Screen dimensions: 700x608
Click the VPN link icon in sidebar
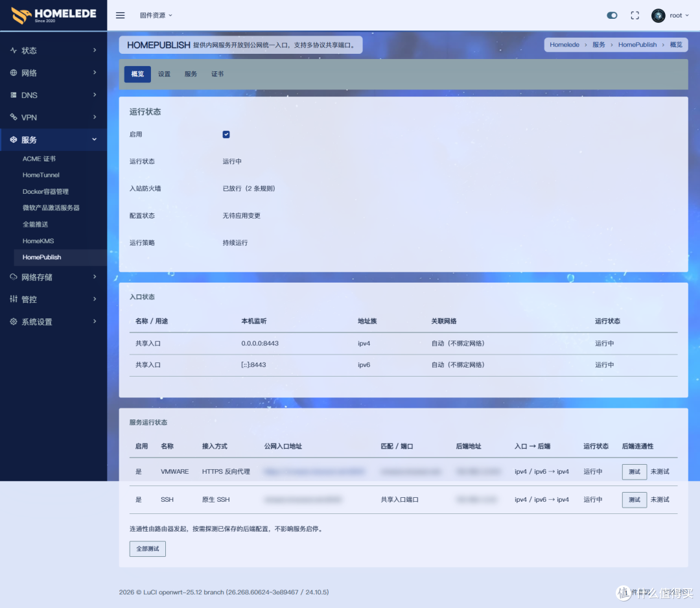(x=14, y=117)
